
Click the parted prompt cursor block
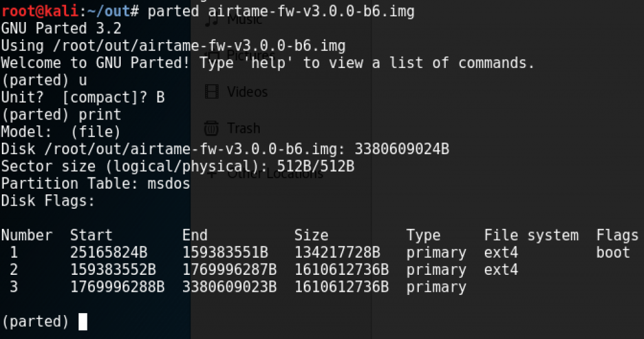82,321
